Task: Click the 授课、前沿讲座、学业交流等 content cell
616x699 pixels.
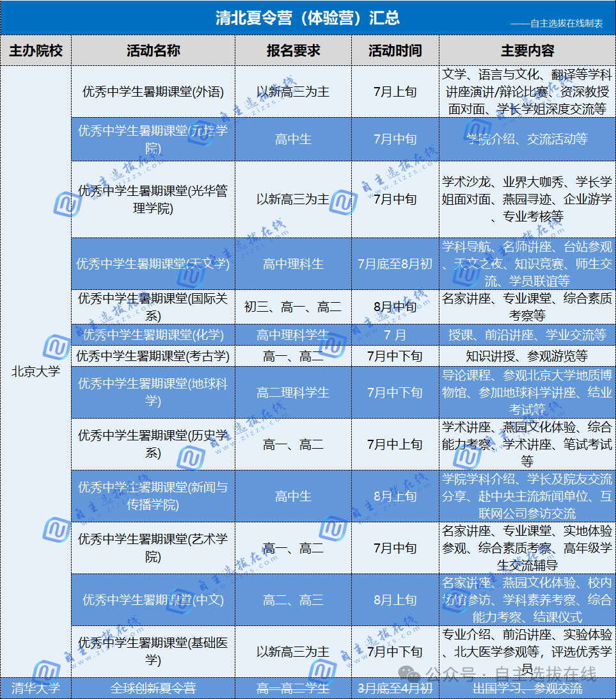Action: coord(527,335)
